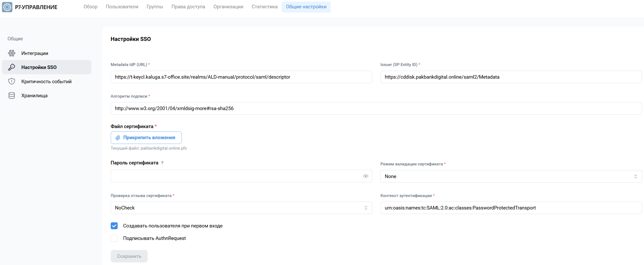Open Статистика tab
The image size is (644, 265).
pyautogui.click(x=264, y=7)
